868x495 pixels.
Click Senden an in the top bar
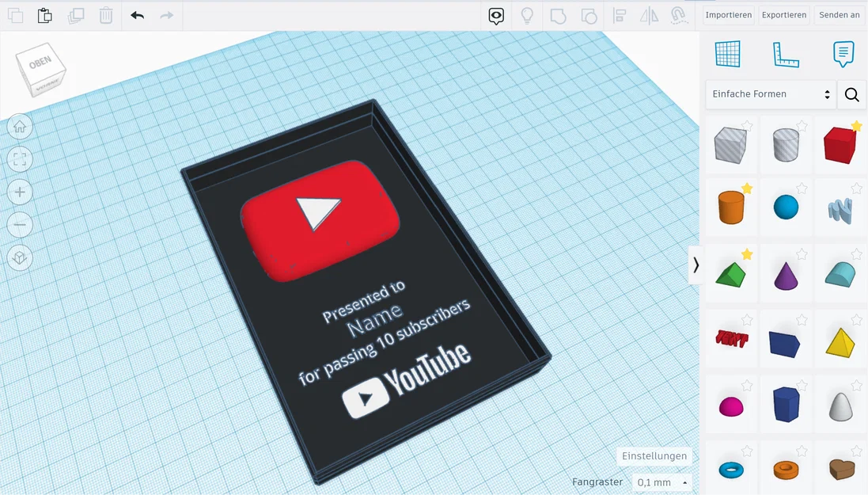point(839,14)
